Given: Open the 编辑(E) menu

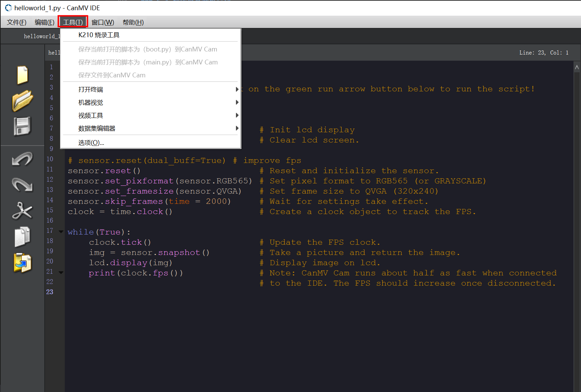Looking at the screenshot, I should click(x=44, y=22).
